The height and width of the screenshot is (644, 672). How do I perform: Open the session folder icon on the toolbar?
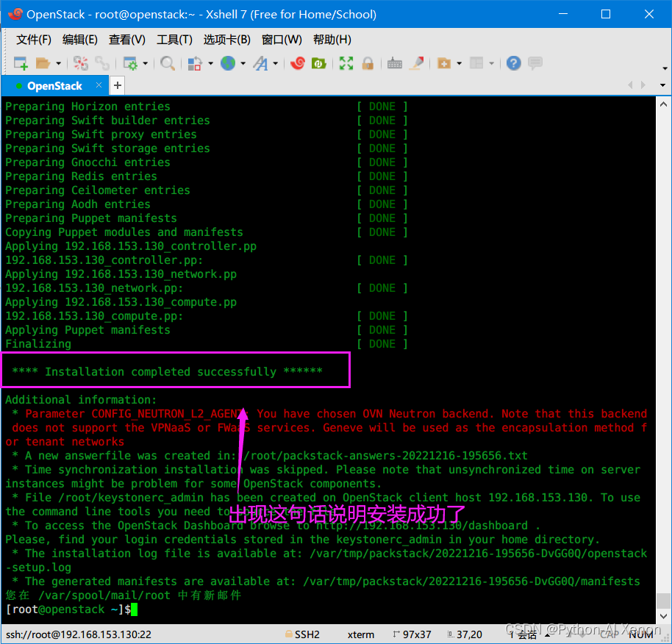41,63
